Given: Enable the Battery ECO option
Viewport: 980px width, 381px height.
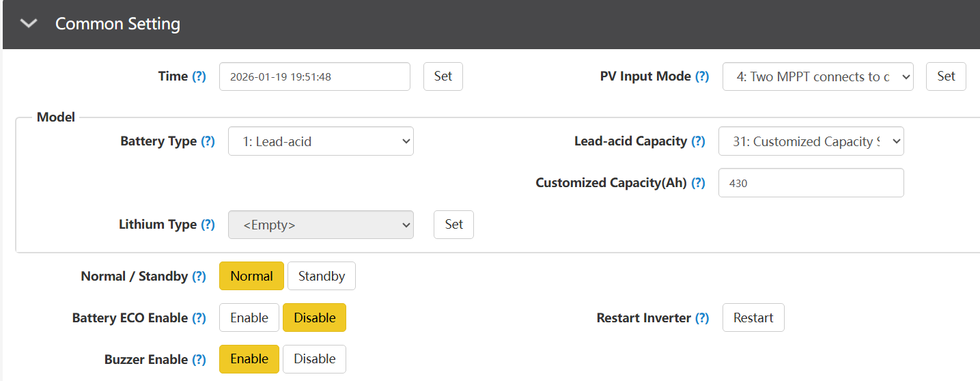Looking at the screenshot, I should pos(249,318).
